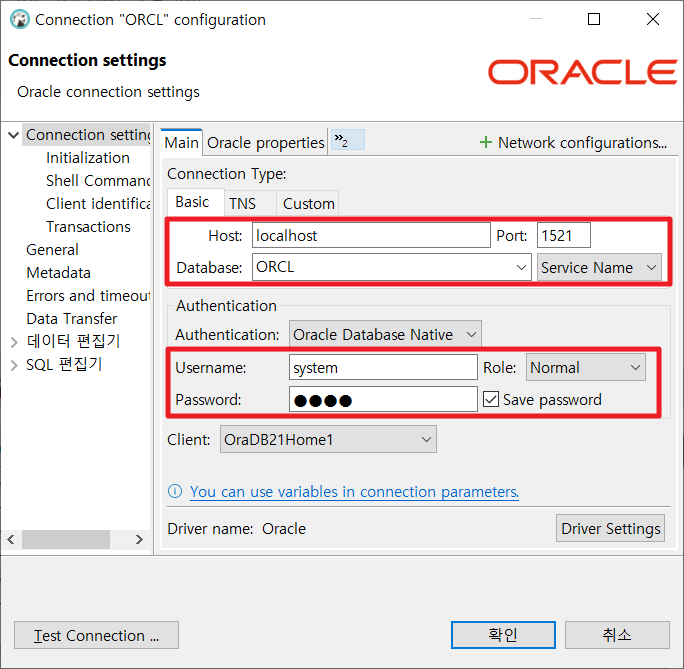Maximize the configuration dialog window
Viewport: 684px width, 669px height.
[x=594, y=19]
